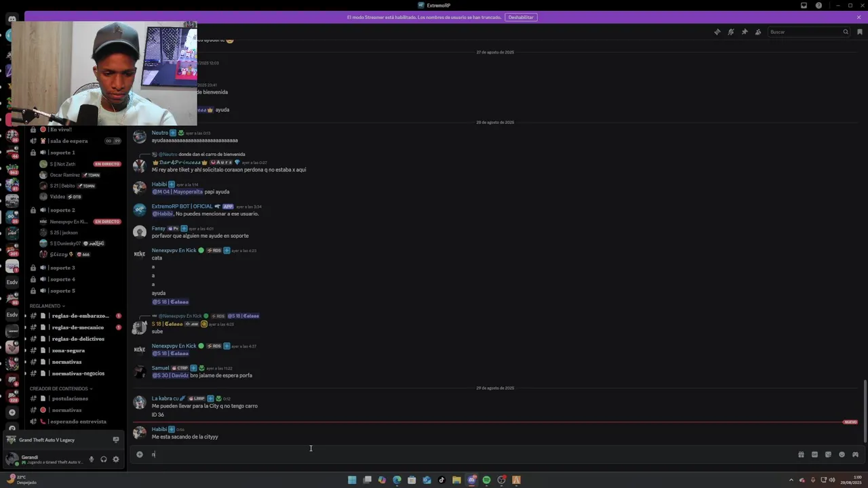Open File Explorer from the taskbar

click(456, 480)
